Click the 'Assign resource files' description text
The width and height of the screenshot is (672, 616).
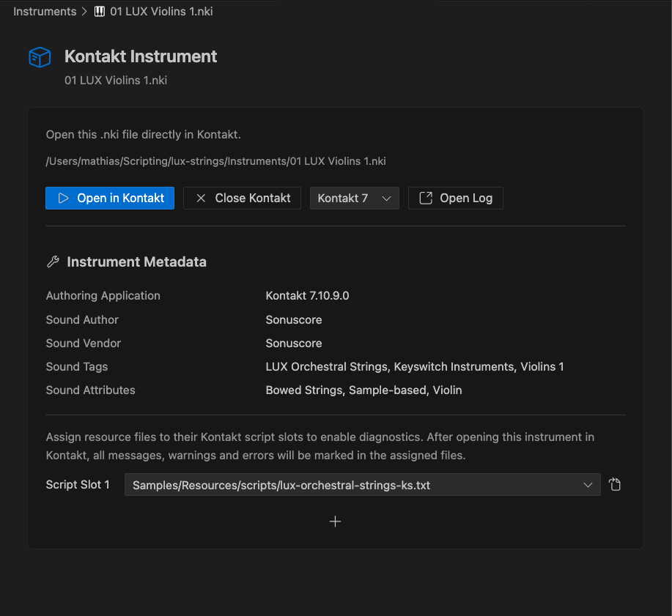click(320, 446)
